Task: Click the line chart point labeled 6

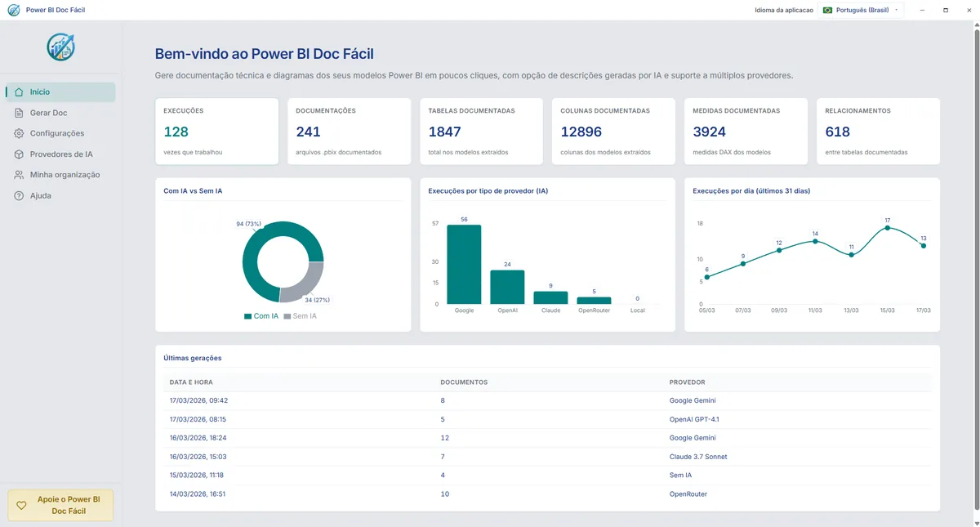Action: [707, 277]
